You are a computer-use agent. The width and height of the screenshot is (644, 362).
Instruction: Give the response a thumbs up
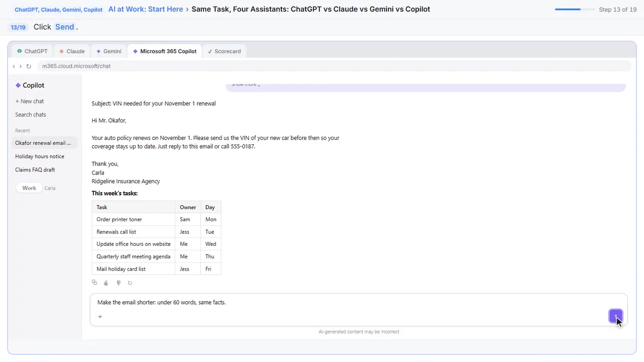pyautogui.click(x=106, y=283)
